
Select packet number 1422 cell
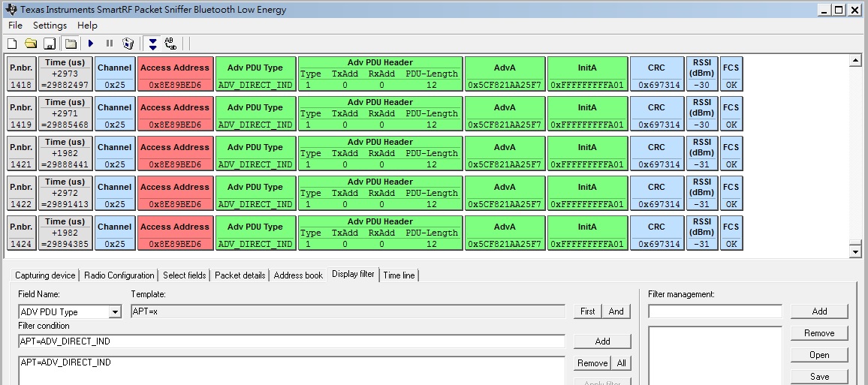pyautogui.click(x=22, y=194)
